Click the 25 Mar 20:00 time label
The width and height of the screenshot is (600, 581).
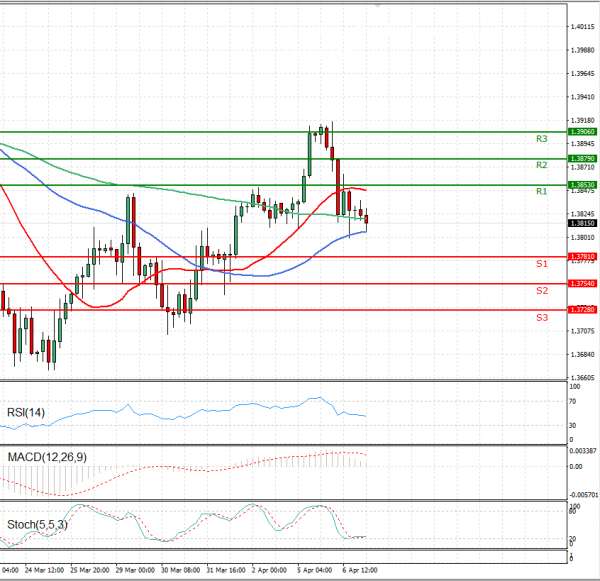click(x=90, y=570)
